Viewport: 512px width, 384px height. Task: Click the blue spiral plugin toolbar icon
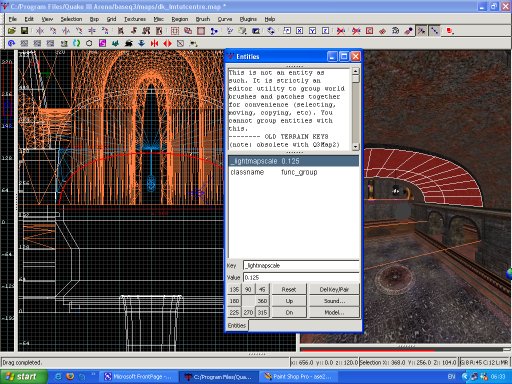(x=11, y=43)
